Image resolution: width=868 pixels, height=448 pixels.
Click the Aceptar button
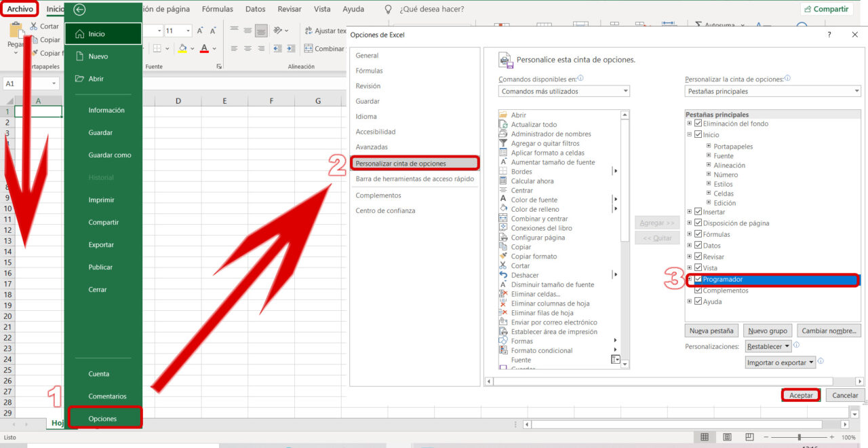[x=801, y=395]
